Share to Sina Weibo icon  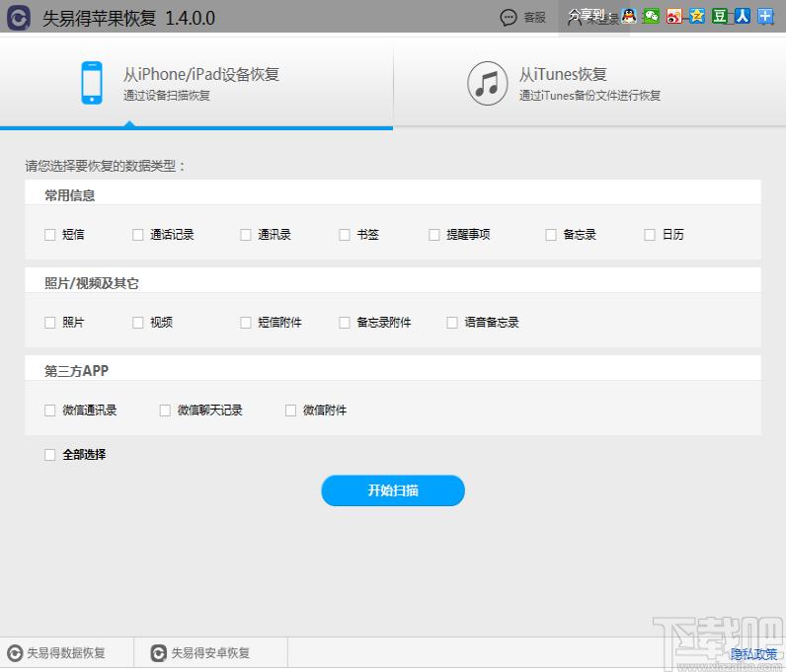[673, 17]
